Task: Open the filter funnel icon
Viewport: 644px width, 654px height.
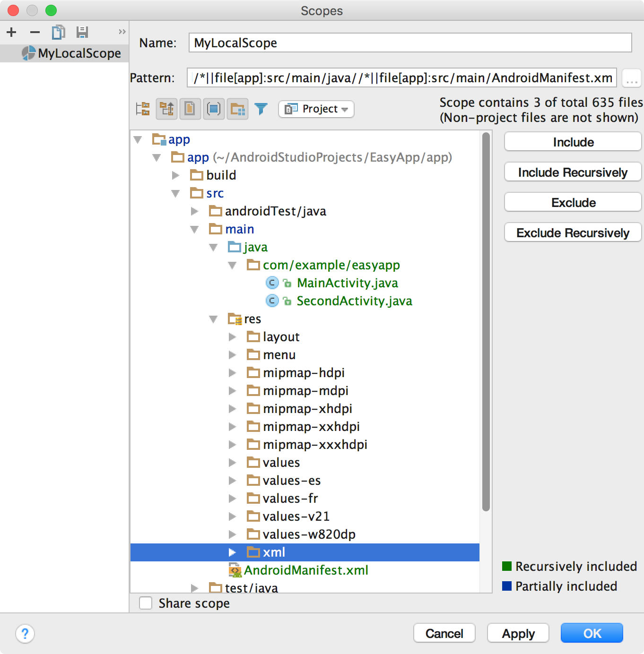Action: click(261, 109)
